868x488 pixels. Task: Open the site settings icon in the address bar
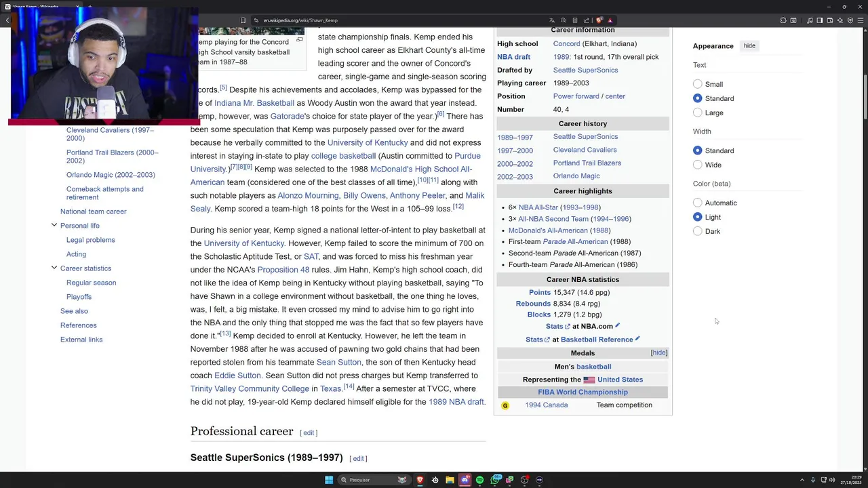[x=256, y=20]
